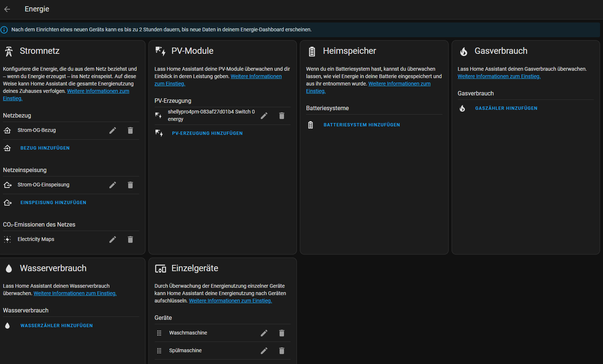Click the droplet icon in the Wasserverbrauch header
The width and height of the screenshot is (603, 364).
(8, 268)
